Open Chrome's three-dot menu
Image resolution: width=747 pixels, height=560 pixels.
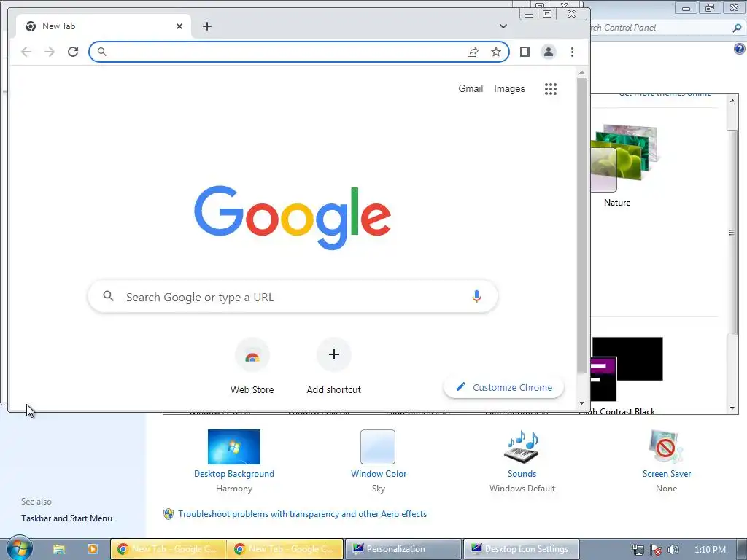coord(572,52)
